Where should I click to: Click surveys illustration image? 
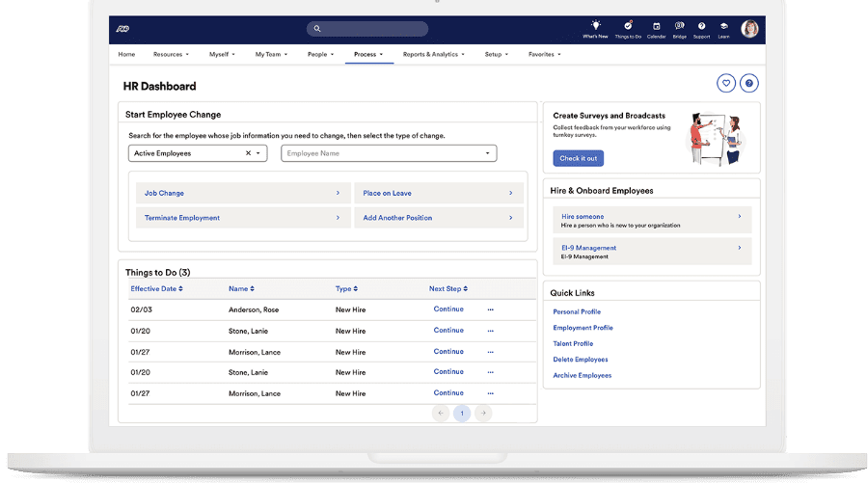(717, 139)
